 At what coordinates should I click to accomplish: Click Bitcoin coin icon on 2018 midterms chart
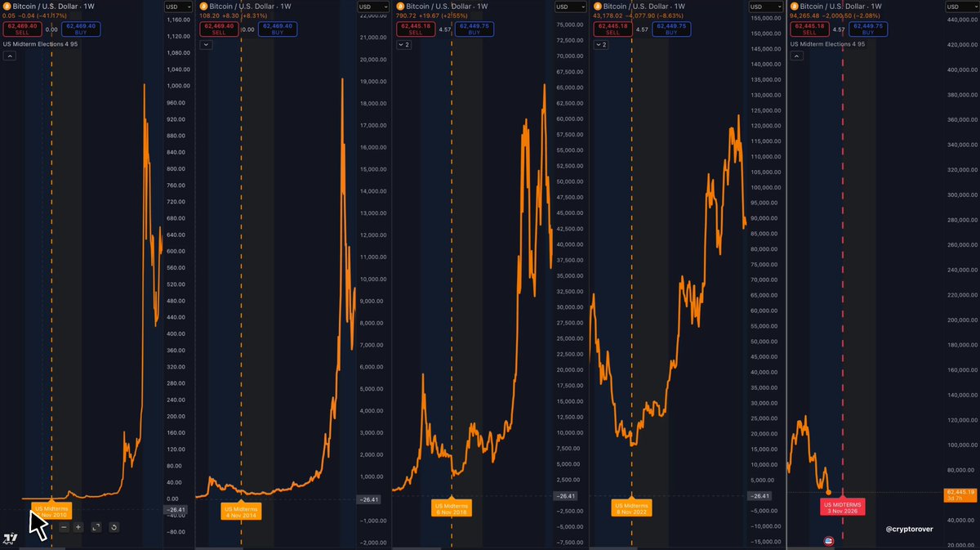[402, 6]
